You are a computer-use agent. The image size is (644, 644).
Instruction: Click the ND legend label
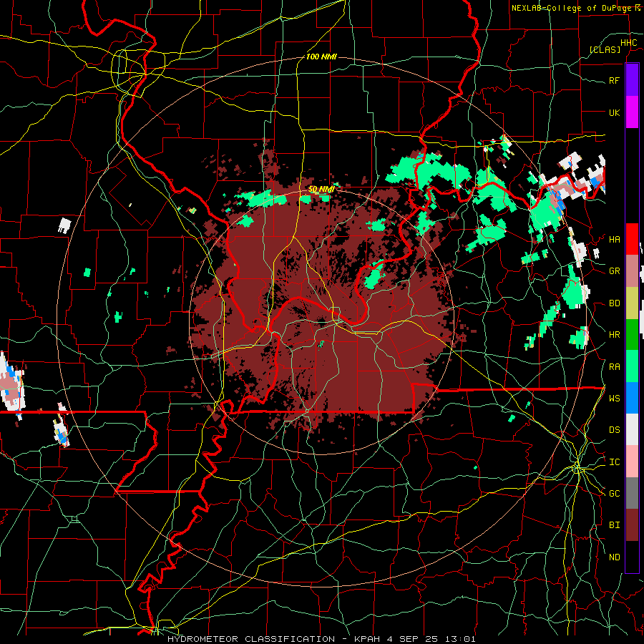tap(615, 557)
